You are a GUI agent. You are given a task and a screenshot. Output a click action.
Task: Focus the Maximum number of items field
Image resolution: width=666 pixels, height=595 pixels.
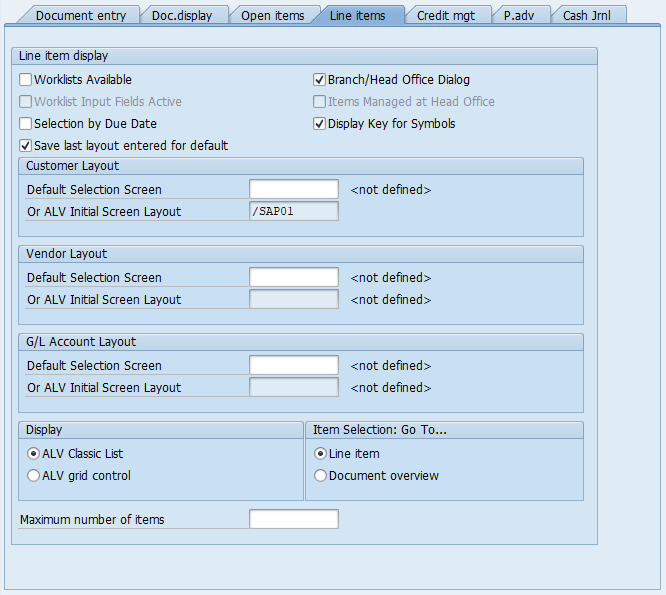click(294, 519)
